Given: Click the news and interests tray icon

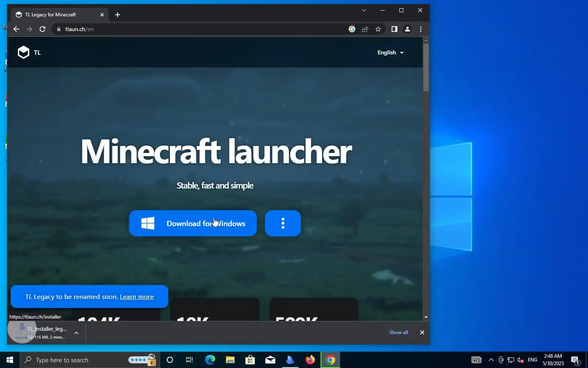Looking at the screenshot, I should [476, 360].
